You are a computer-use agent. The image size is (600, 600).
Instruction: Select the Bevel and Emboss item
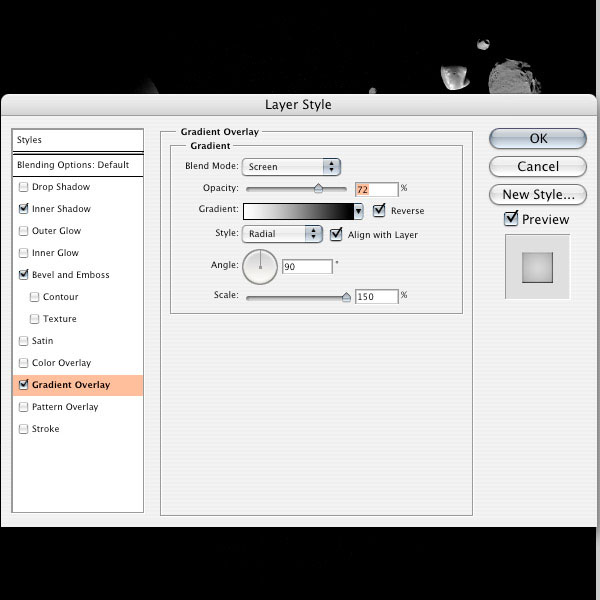tap(70, 275)
